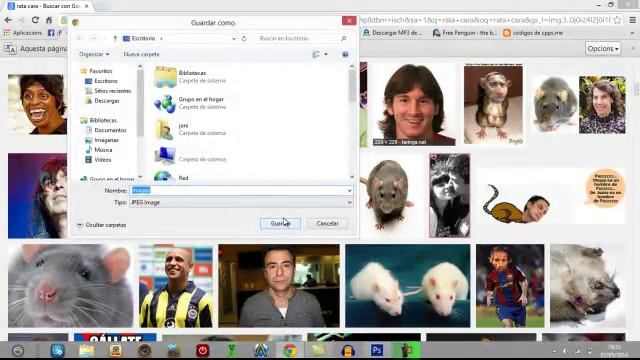Select the Grupo en el hogar item
This screenshot has height=360, width=640.
tap(190, 103)
